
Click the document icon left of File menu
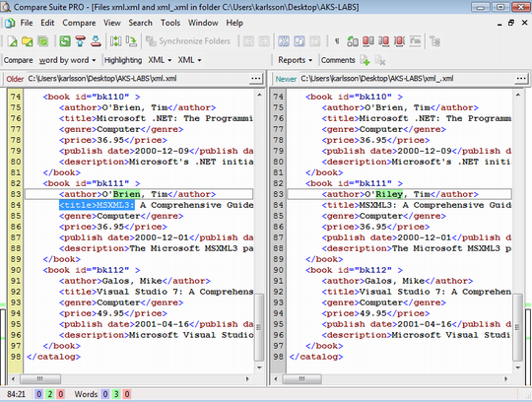click(x=10, y=23)
